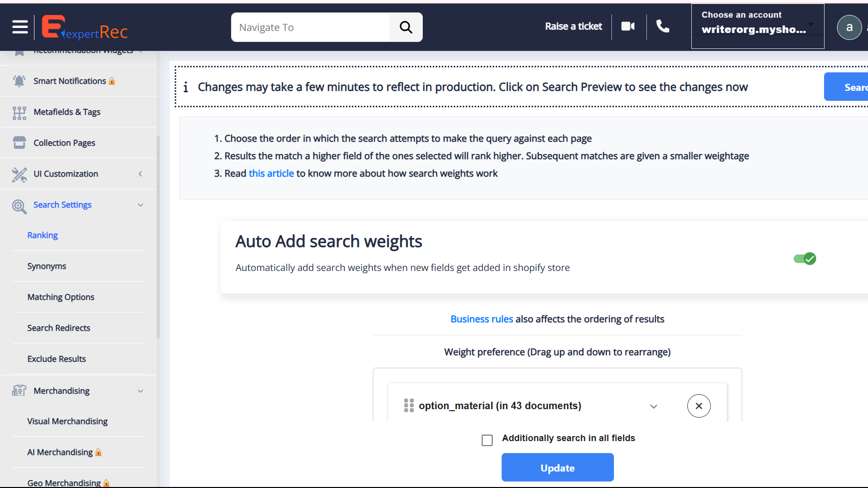Click the Smart Notifications bell icon
This screenshot has width=868, height=488.
pos(19,81)
